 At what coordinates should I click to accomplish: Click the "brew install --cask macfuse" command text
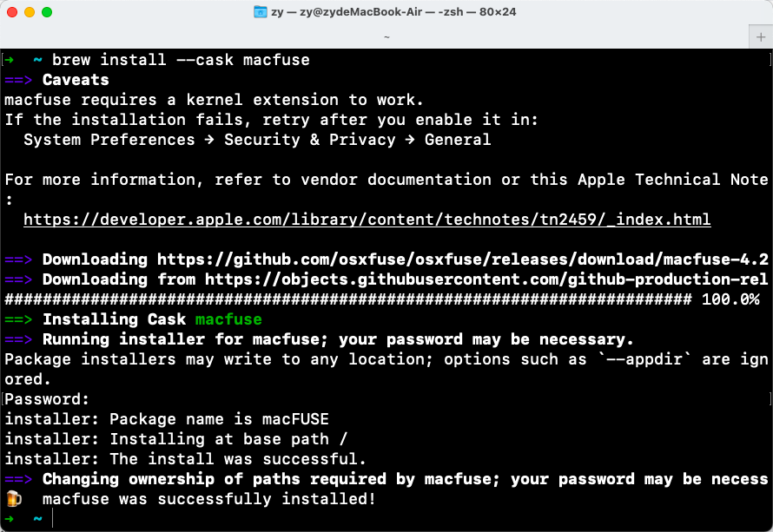click(181, 60)
